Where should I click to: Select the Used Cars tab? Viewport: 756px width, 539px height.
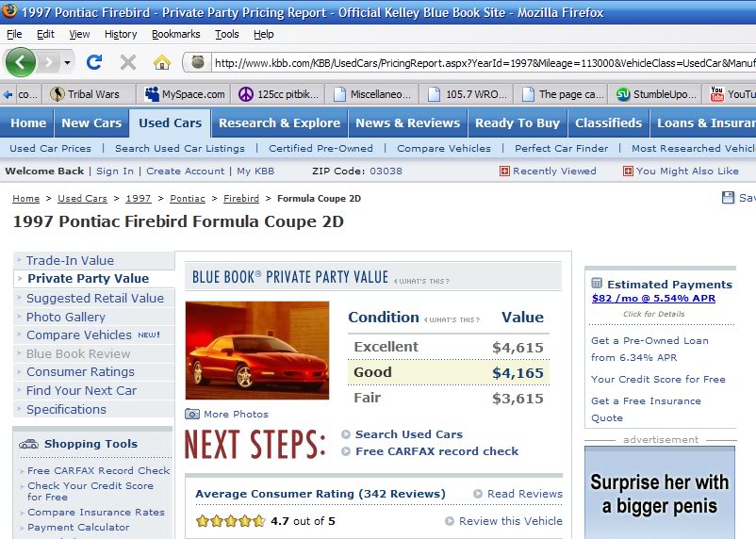[x=171, y=122]
